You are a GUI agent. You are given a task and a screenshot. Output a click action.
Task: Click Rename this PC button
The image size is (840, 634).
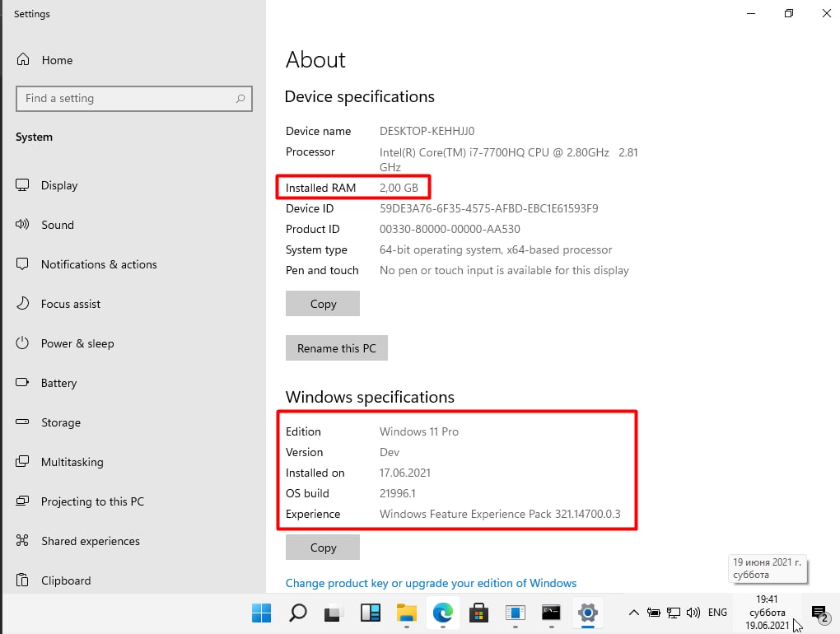click(337, 348)
